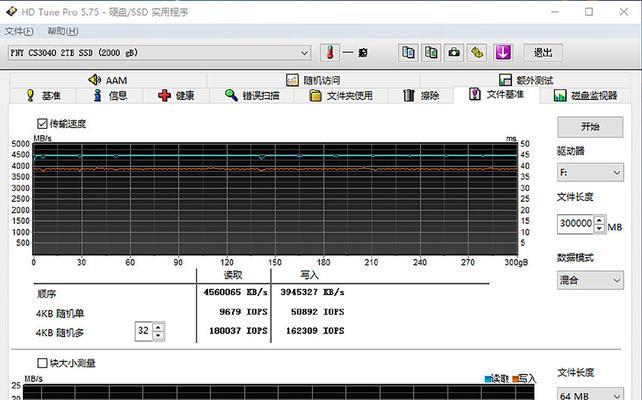Switch to the 基准 tab
This screenshot has height=400, width=642.
click(43, 95)
